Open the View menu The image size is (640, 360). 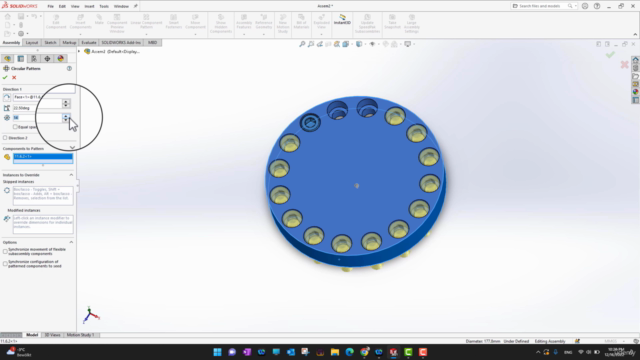tap(75, 6)
